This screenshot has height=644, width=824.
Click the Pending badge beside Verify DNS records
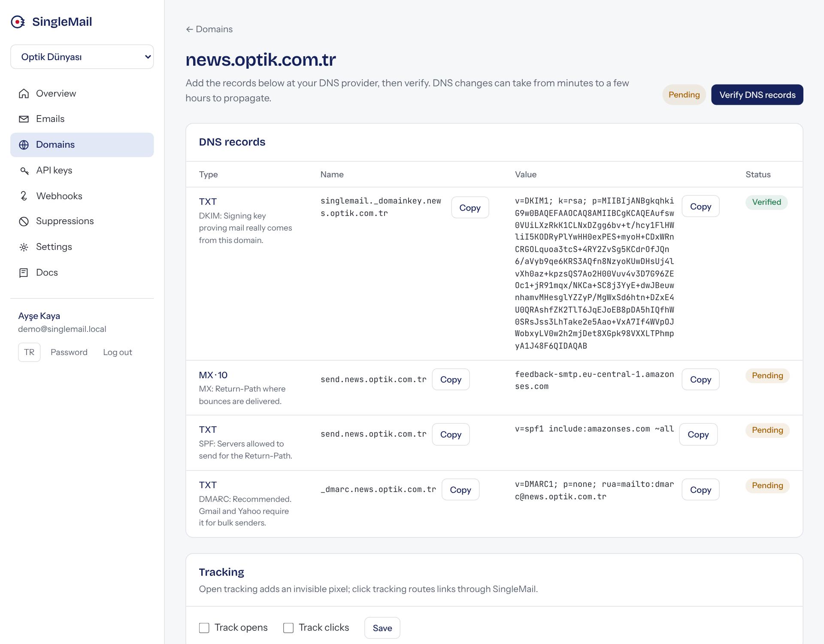coord(684,94)
